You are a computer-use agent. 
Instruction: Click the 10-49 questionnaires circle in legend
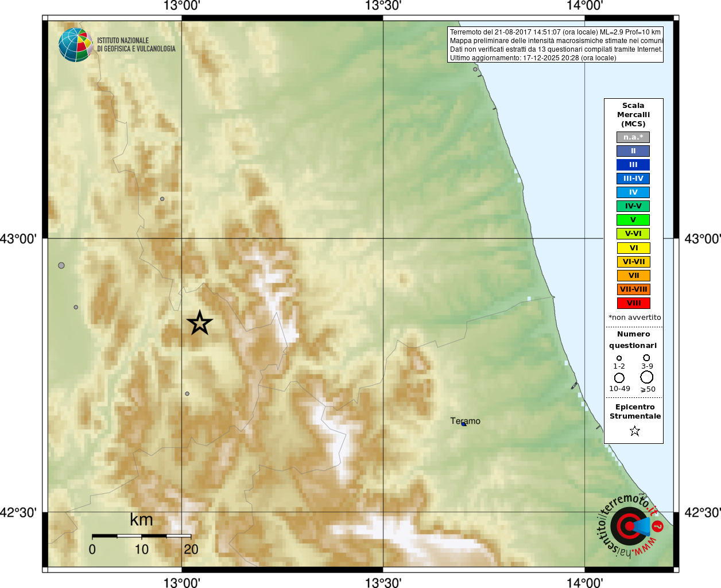point(619,378)
